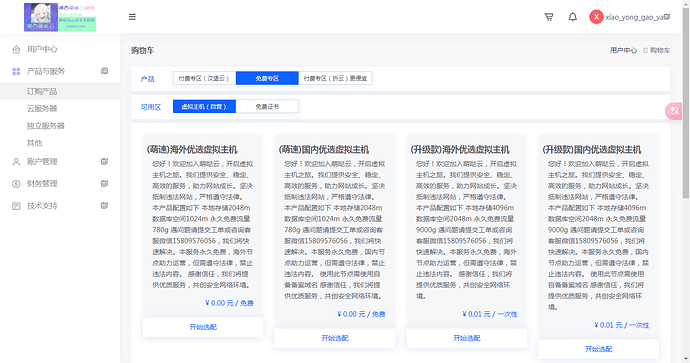The height and width of the screenshot is (363, 690).
Task: Click the (萌速)国内优选虚拟主机 title
Action: (x=324, y=150)
